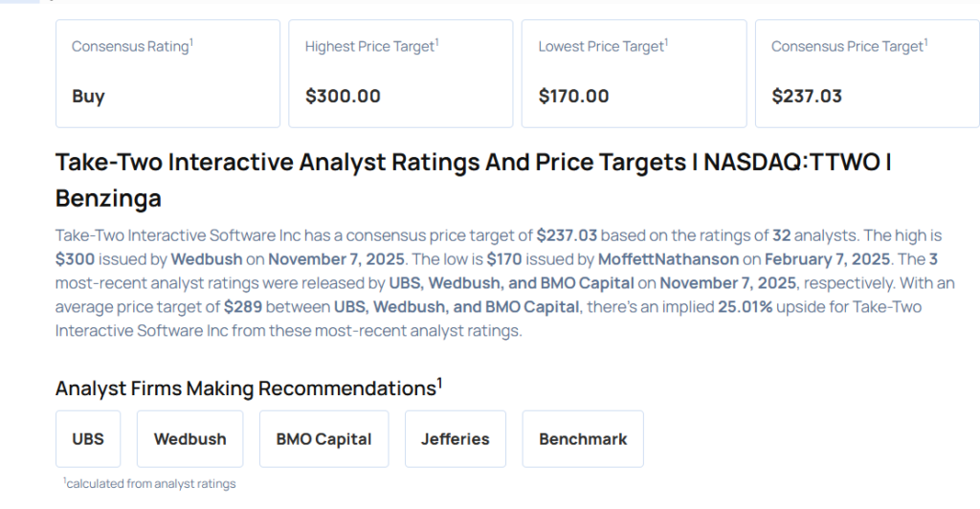The image size is (980, 509).
Task: Pick the Benchmark analyst firm button
Action: pyautogui.click(x=583, y=439)
